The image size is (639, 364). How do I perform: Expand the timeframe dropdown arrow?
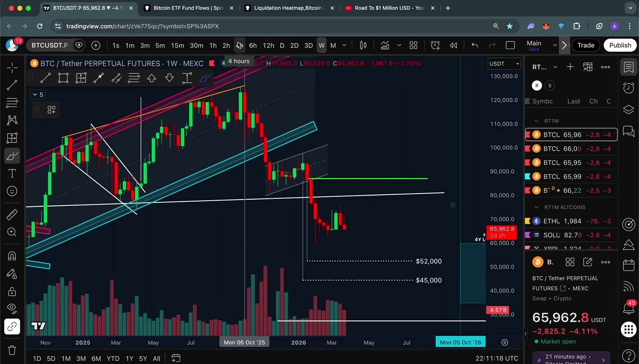point(344,45)
